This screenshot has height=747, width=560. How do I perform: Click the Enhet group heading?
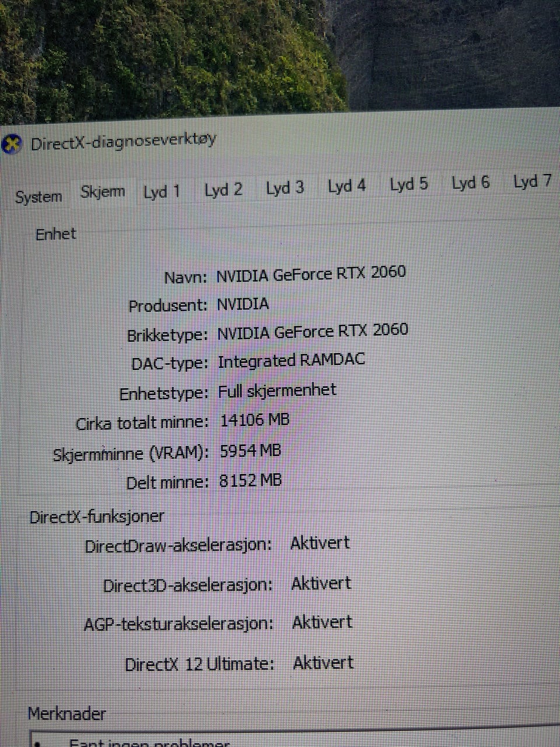click(56, 234)
